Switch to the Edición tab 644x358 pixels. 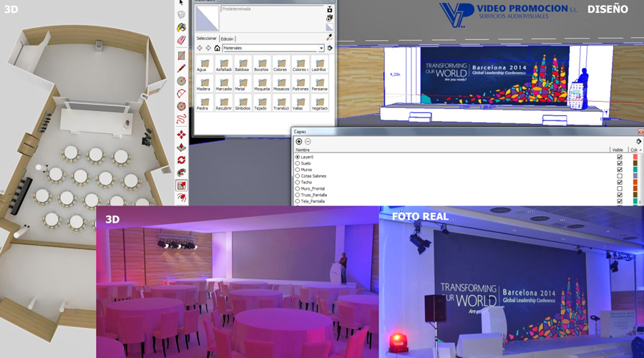pos(227,39)
